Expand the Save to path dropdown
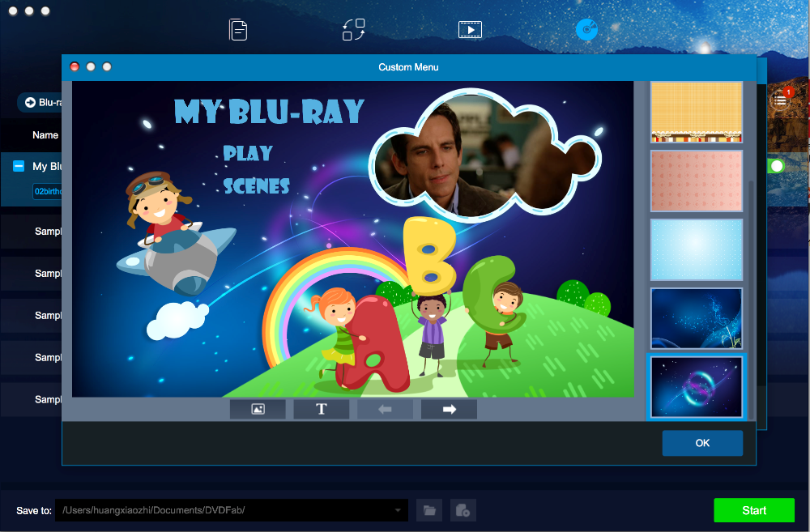Viewport: 810px width, 532px height. (x=398, y=510)
